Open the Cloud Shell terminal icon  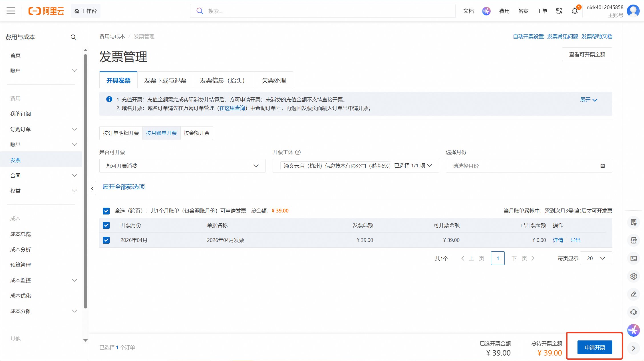point(633,258)
